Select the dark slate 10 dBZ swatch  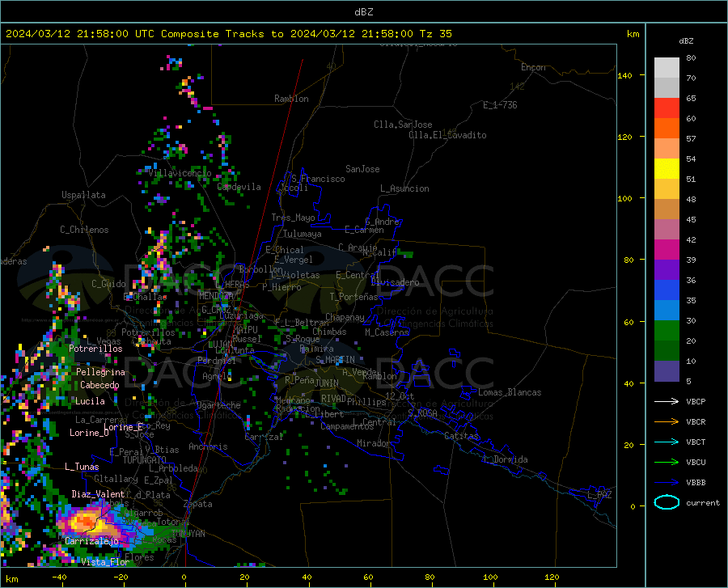667,370
